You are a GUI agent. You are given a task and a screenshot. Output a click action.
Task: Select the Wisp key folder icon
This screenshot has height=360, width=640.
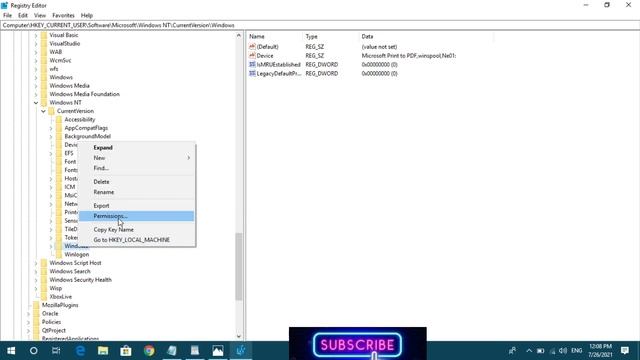(44, 288)
